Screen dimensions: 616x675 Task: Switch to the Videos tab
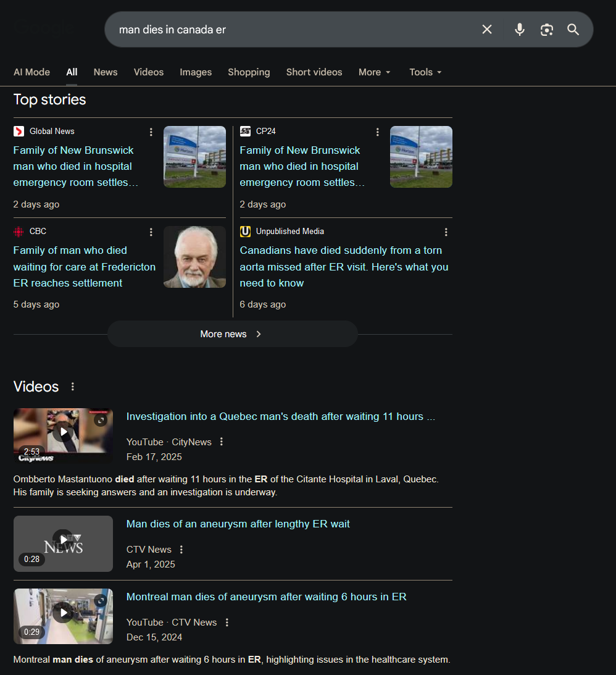pyautogui.click(x=148, y=72)
